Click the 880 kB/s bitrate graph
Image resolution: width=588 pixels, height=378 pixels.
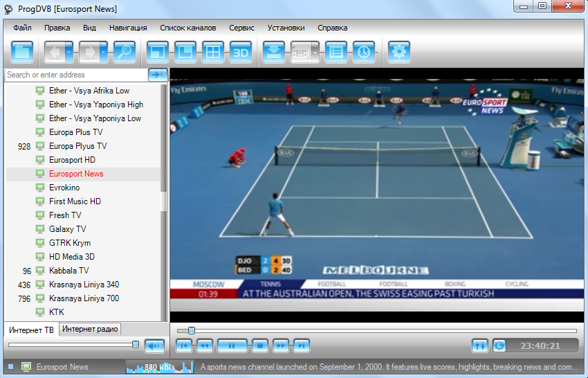click(160, 367)
